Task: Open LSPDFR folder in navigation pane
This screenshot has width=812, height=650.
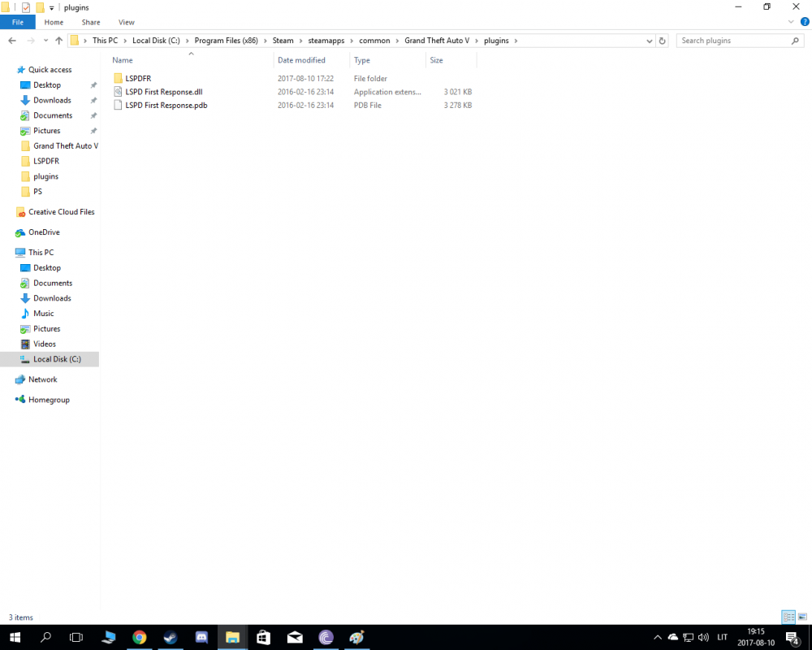Action: [46, 161]
